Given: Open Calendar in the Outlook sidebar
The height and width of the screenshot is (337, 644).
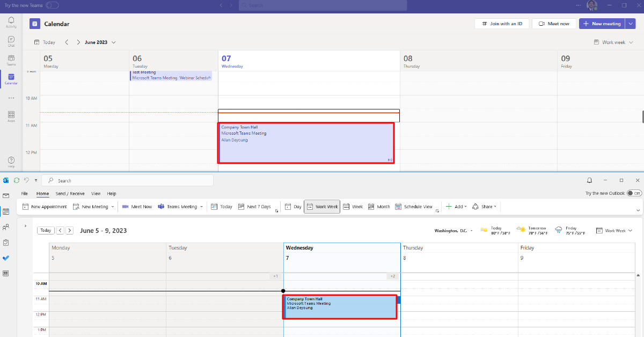Looking at the screenshot, I should coord(6,211).
